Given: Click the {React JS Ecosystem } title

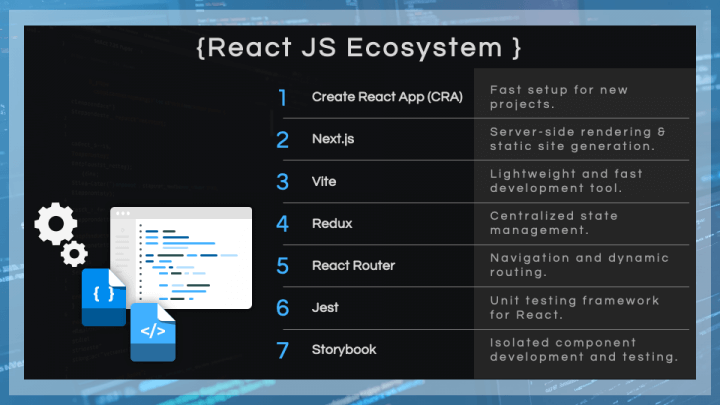Looking at the screenshot, I should point(359,48).
